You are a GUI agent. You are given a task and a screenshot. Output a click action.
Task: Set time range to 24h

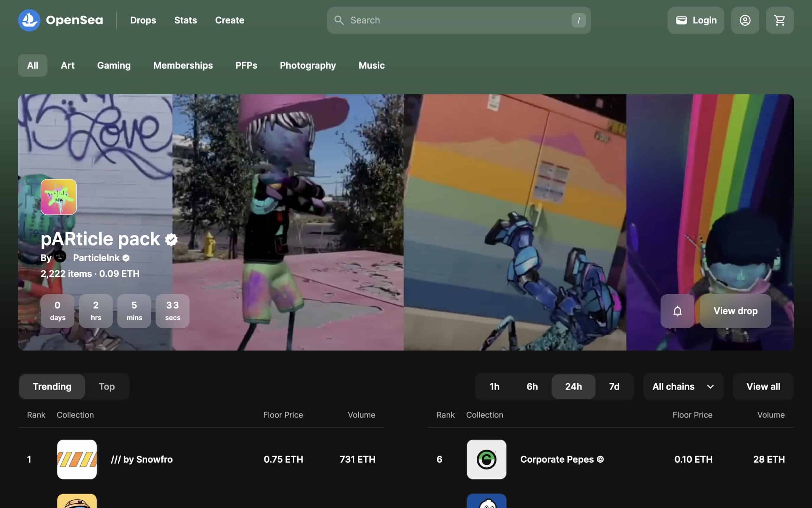573,386
